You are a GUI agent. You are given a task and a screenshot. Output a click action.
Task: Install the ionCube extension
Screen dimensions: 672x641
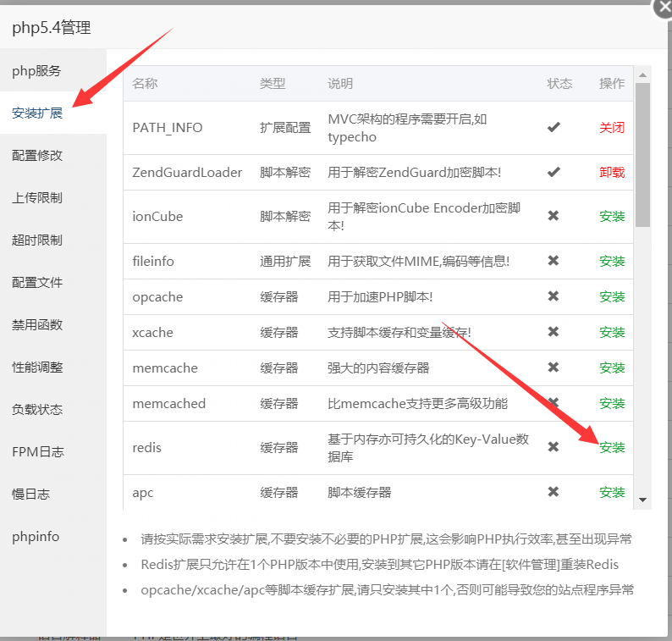(612, 216)
